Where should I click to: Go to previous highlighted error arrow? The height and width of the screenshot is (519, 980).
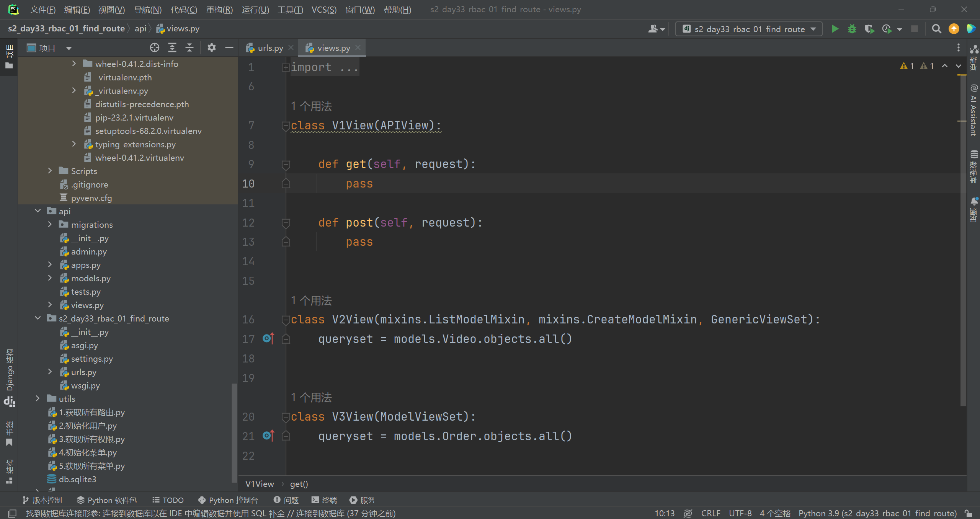(945, 66)
